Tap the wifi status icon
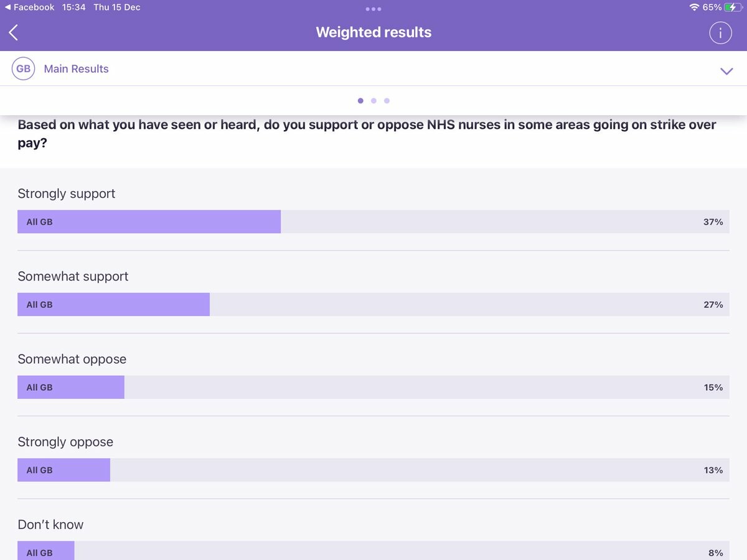 [x=694, y=7]
